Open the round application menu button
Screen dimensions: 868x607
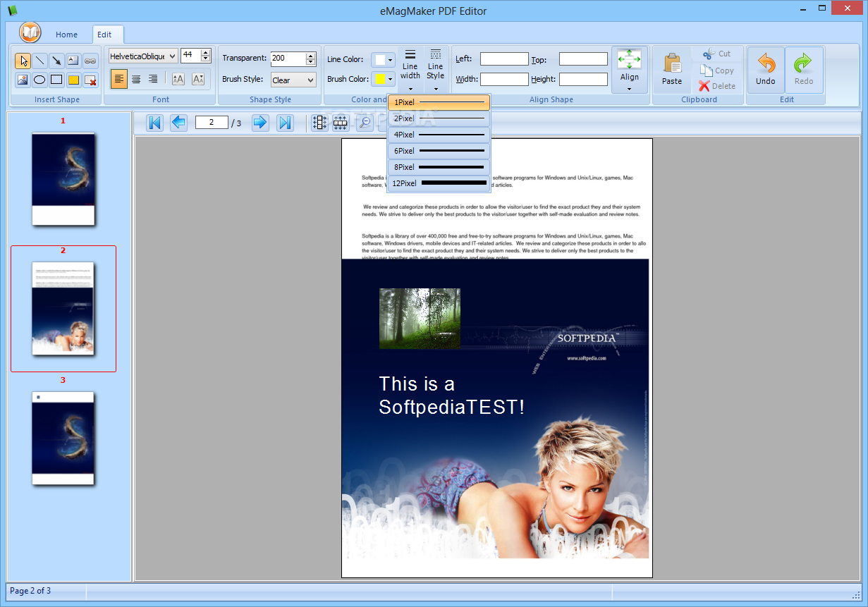pos(30,32)
